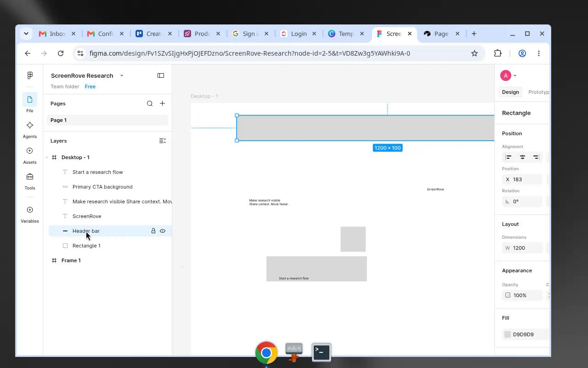This screenshot has height=368, width=588.
Task: Open the terminal from the taskbar dock
Action: [322, 352]
